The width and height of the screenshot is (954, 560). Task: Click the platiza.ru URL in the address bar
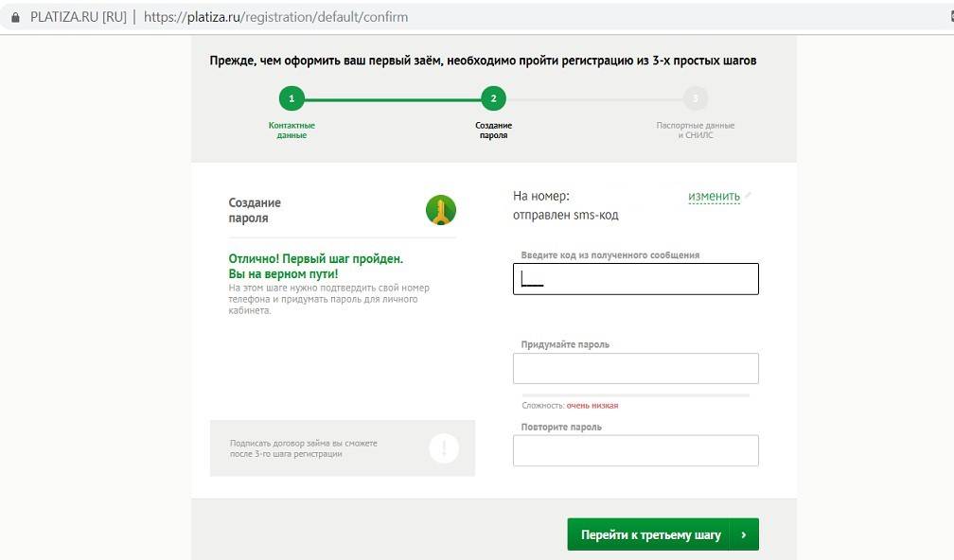pos(276,17)
